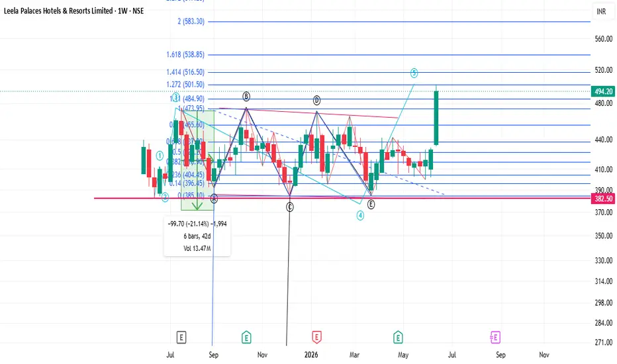Click the measurement text Vol 13.47M
This screenshot has width=617, height=364.
[x=197, y=248]
